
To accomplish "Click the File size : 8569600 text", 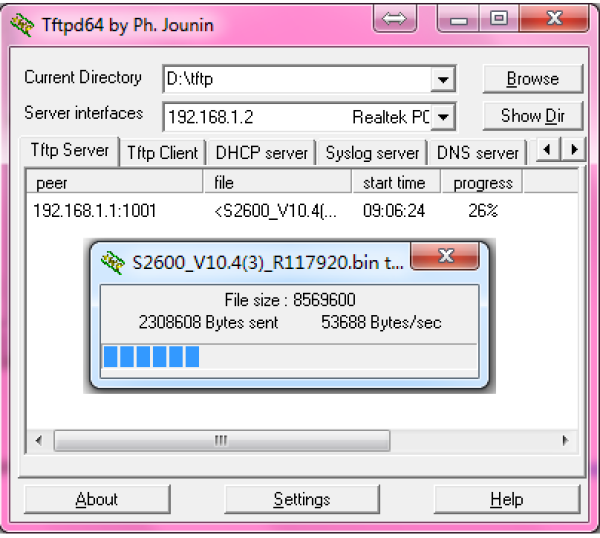I will (290, 300).
